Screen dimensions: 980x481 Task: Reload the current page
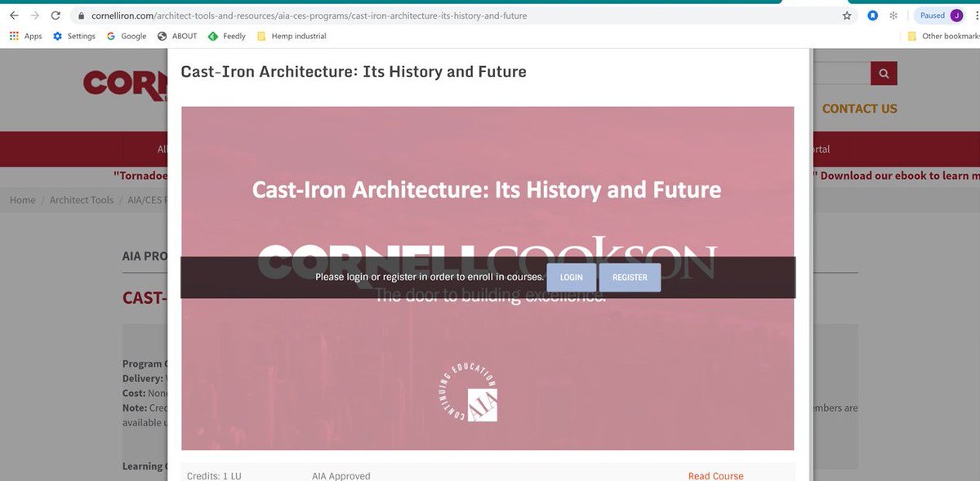55,14
